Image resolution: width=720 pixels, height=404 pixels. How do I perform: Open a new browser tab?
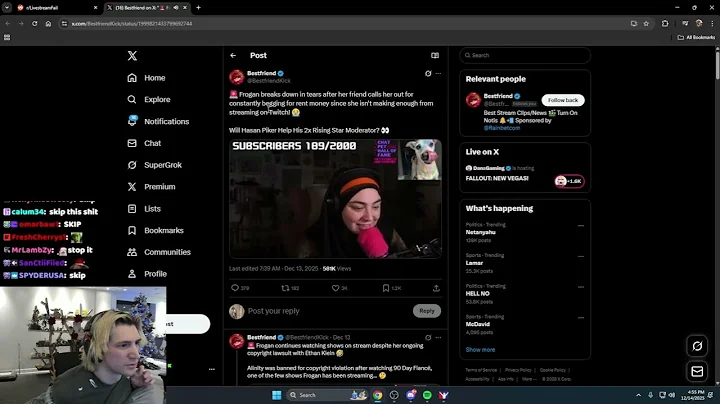(x=198, y=7)
